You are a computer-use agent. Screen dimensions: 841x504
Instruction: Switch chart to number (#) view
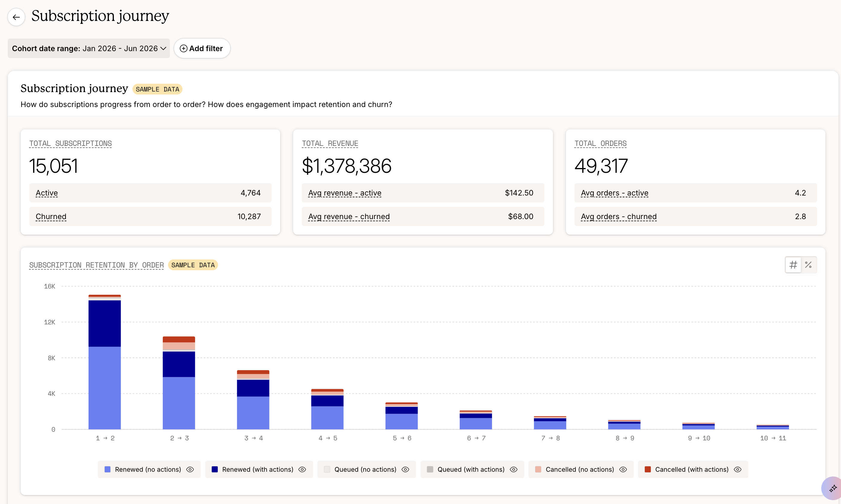pos(793,265)
